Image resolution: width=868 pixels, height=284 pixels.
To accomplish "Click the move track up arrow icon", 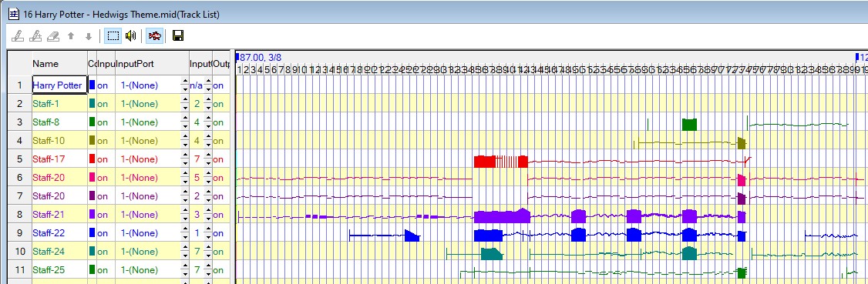I will tap(71, 36).
